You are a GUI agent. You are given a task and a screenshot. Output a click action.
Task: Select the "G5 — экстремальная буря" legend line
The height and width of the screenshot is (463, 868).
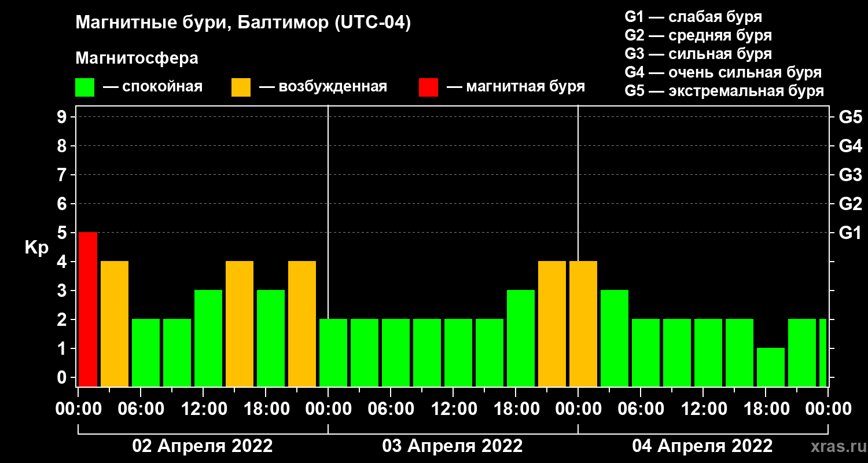point(724,91)
